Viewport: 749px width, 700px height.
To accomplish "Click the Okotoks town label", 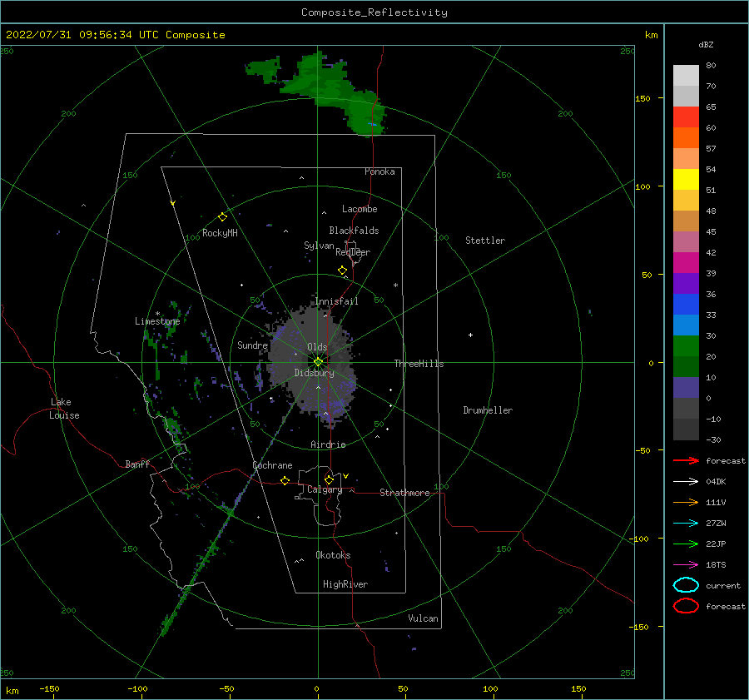I will click(x=333, y=555).
